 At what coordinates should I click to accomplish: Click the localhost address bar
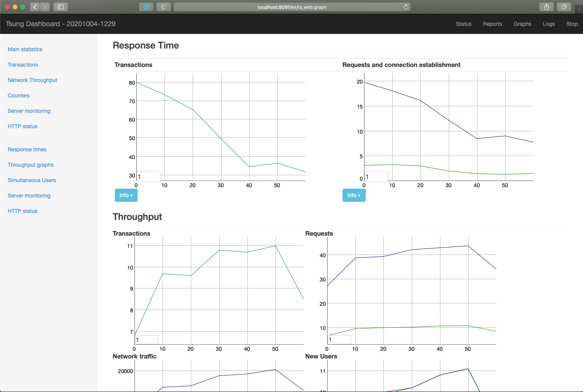click(292, 7)
